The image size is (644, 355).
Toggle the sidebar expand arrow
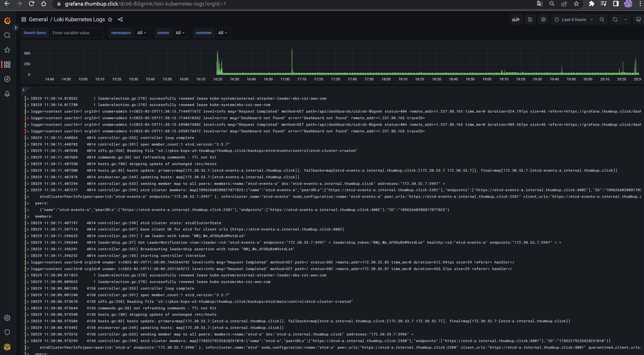pos(16,28)
